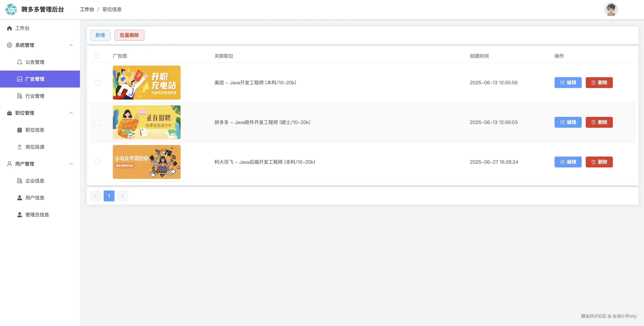Go to 管理员信息 menu item
This screenshot has height=326, width=644.
pyautogui.click(x=37, y=215)
